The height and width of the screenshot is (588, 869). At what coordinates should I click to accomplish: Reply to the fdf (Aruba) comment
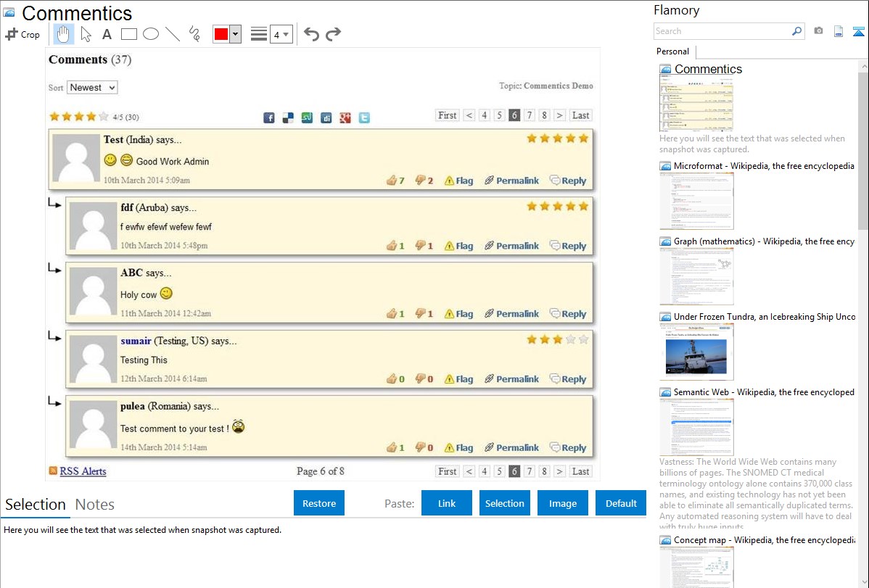pyautogui.click(x=568, y=246)
